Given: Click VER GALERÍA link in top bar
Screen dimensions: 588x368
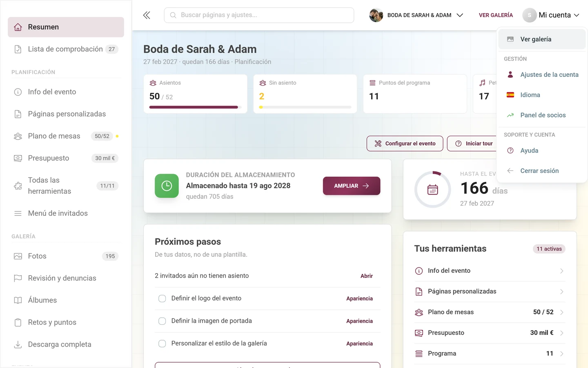Looking at the screenshot, I should coord(496,15).
